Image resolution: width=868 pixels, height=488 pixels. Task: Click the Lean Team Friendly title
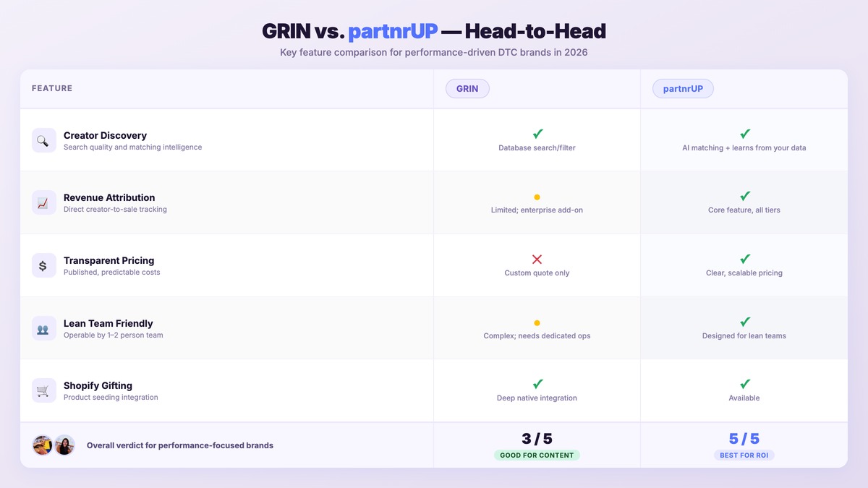point(109,323)
